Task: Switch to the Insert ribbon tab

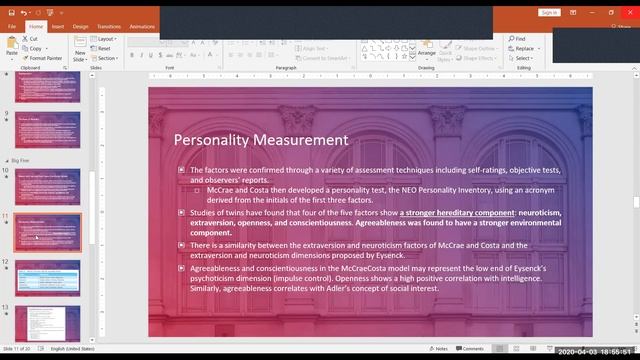Action: click(58, 27)
